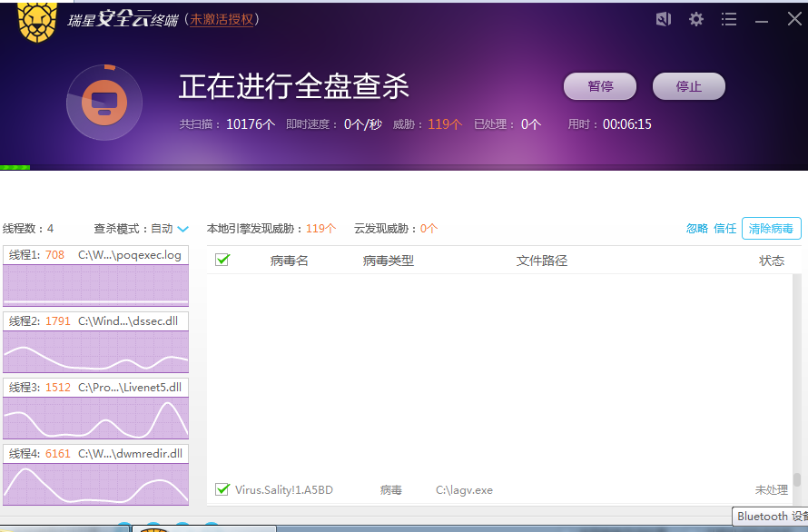Sort by 病毒类型 column header
Screen dimensions: 808x532
[388, 261]
